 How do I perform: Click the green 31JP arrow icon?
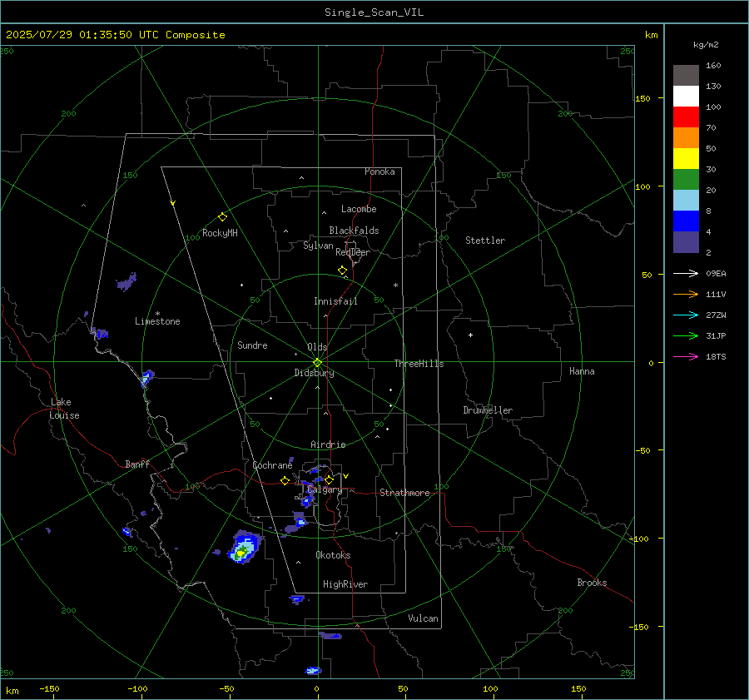point(686,336)
